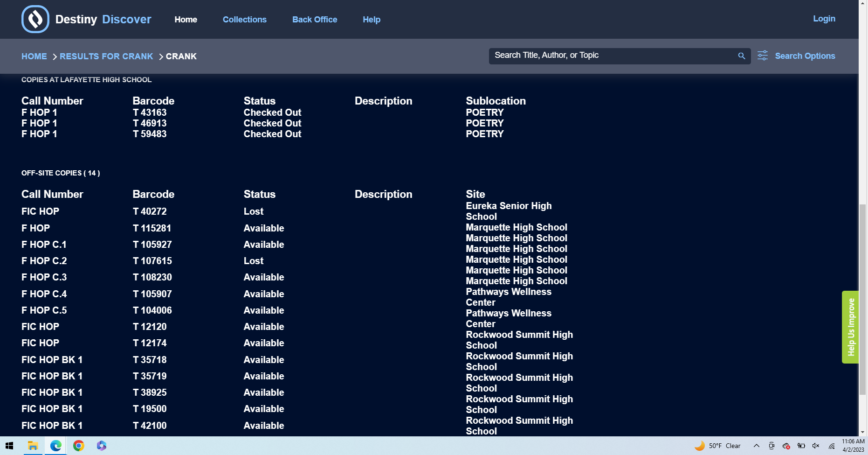Click call number F HOP C.3

[44, 277]
